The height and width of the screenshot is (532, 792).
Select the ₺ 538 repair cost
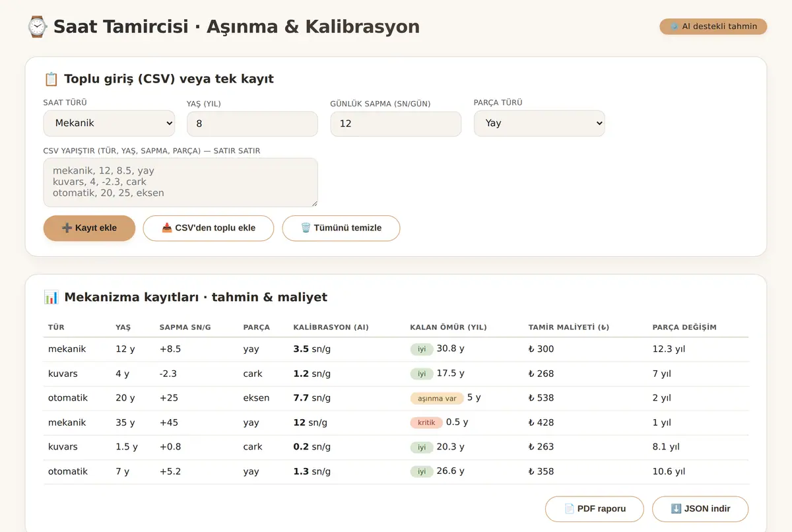[541, 398]
